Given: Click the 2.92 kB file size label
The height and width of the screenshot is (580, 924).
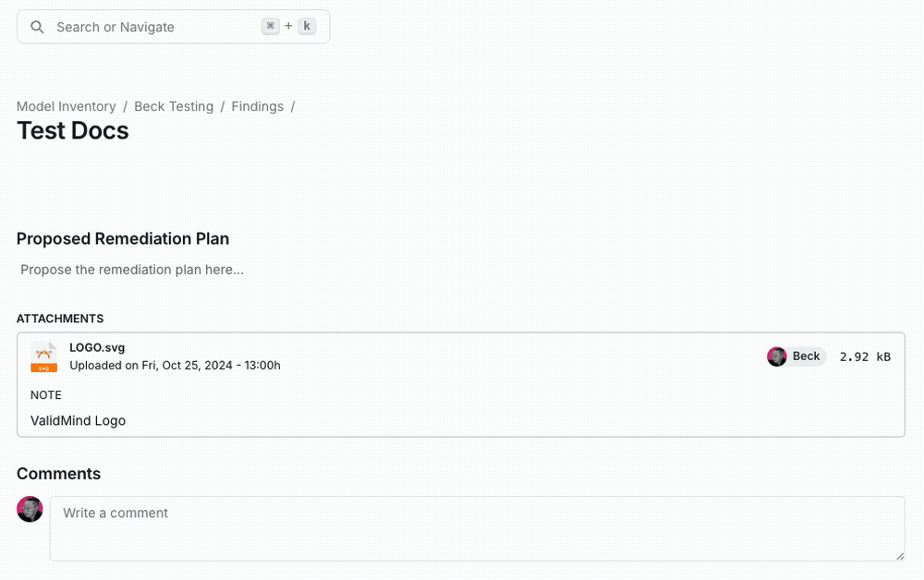Looking at the screenshot, I should [x=865, y=356].
